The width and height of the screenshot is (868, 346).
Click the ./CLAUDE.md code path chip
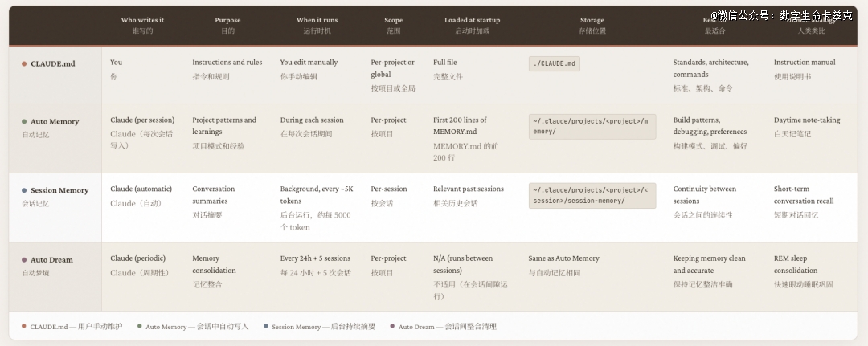pos(555,64)
